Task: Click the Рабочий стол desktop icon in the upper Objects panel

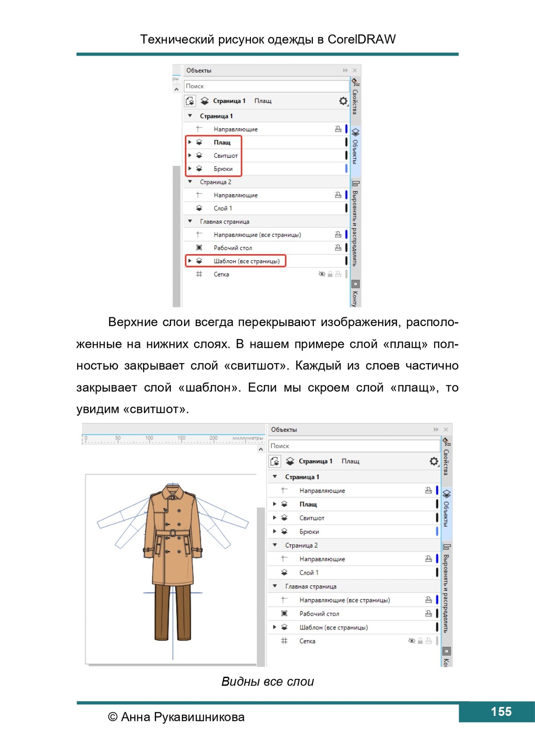Action: 199,248
